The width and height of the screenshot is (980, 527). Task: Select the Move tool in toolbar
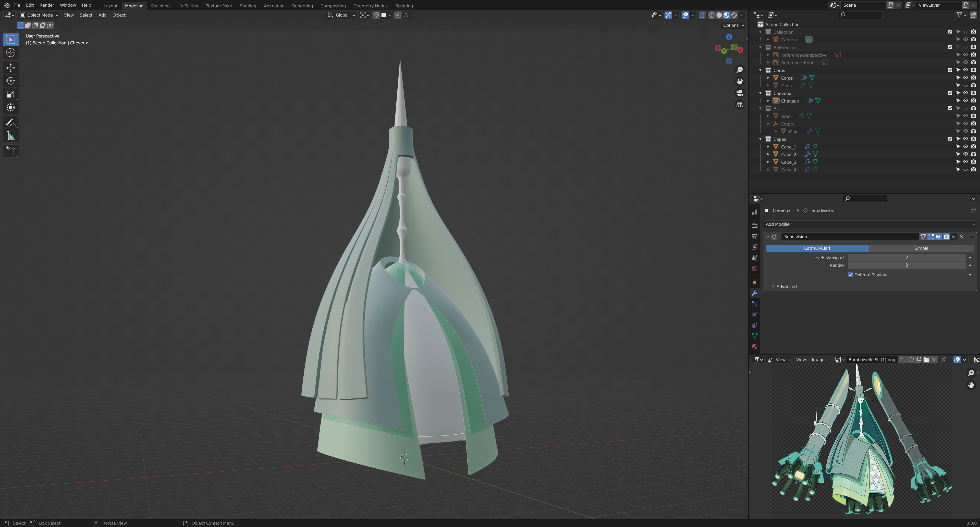pyautogui.click(x=11, y=68)
